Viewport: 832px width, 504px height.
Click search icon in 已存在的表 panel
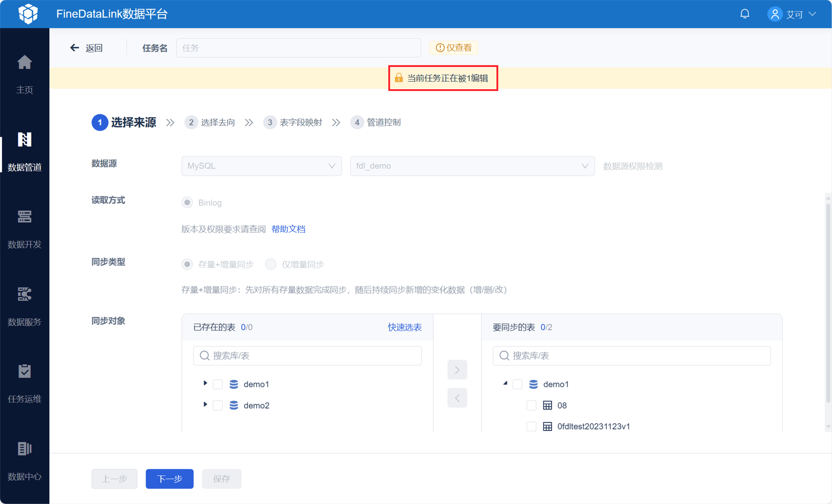click(x=205, y=356)
